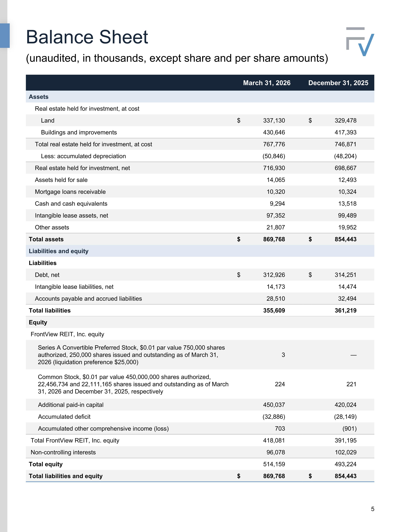Viewport: 394px width, 532px height.
Task: Select the additional paid-in capital value 450,037
Action: click(274, 405)
